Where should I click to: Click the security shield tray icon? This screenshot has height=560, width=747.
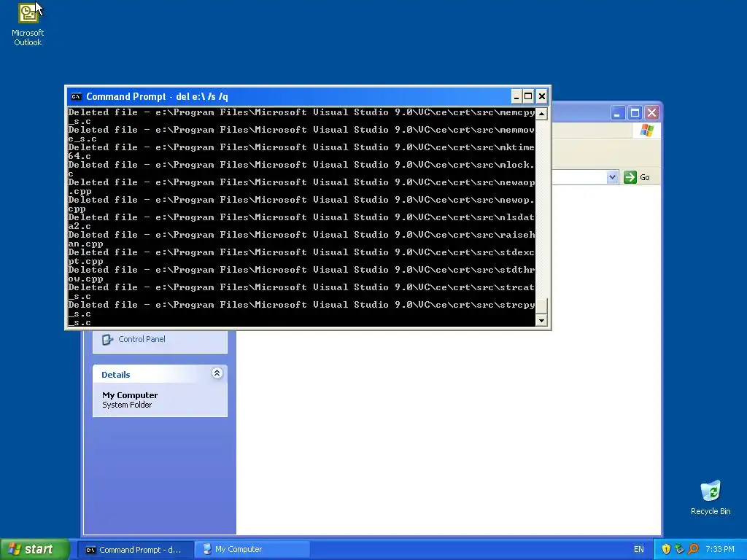pos(666,549)
